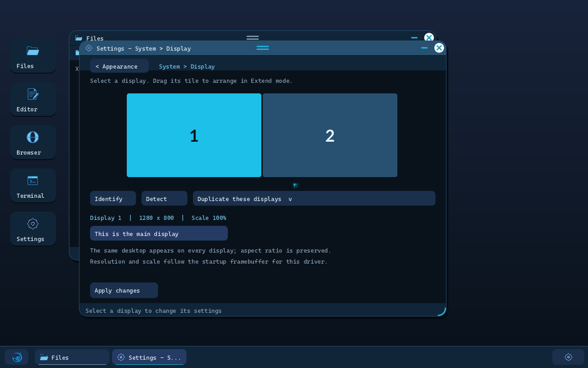Toggle This is the main display
This screenshot has height=368, width=588.
pyautogui.click(x=159, y=233)
